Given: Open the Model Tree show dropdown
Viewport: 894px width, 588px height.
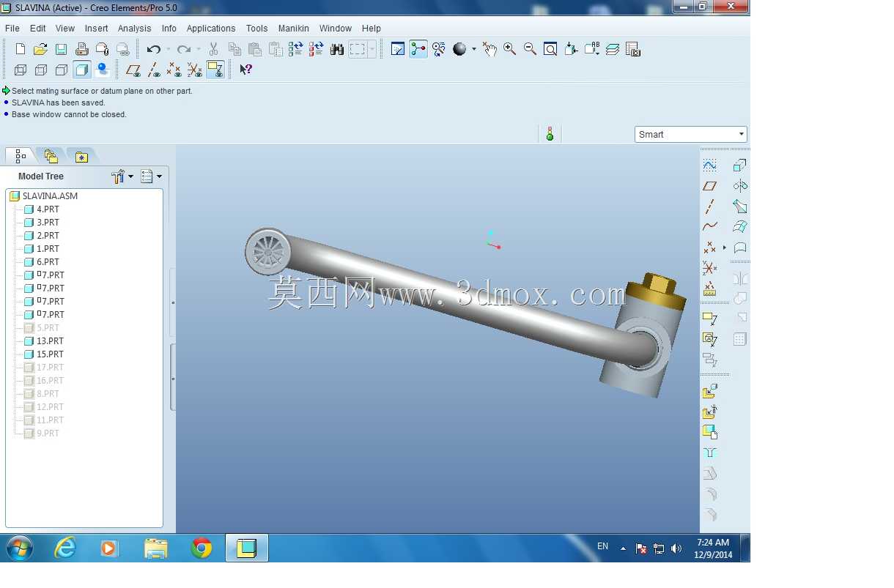Looking at the screenshot, I should click(152, 176).
